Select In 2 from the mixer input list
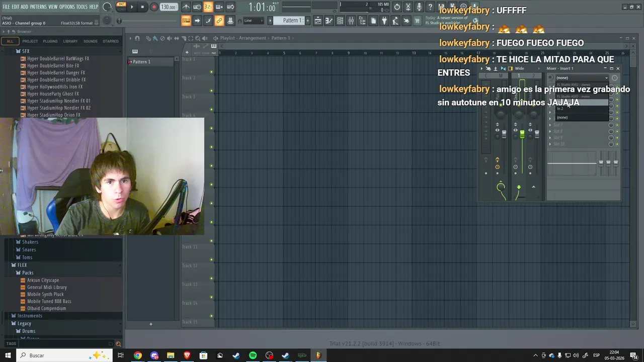Screen dimensions: 644x362 (582, 109)
